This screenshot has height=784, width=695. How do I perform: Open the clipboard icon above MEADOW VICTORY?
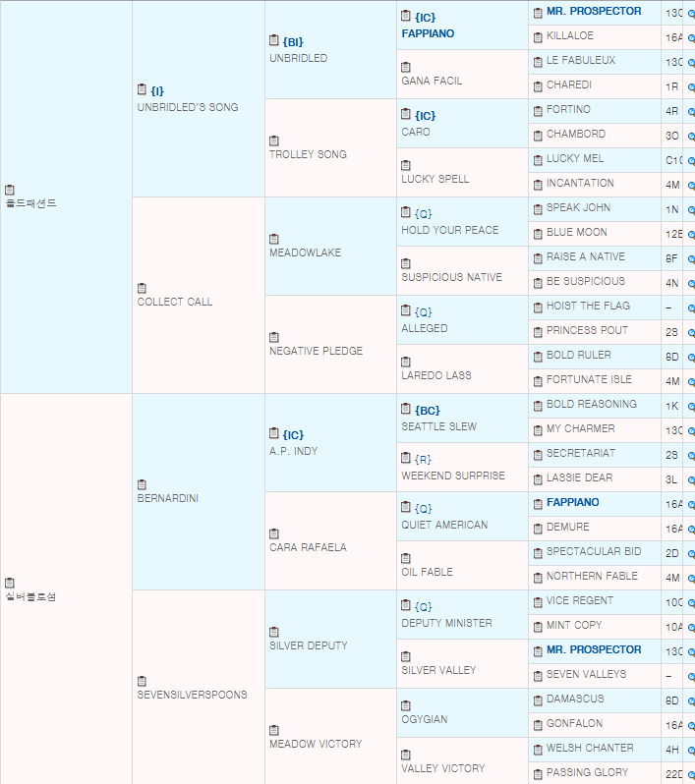(273, 730)
